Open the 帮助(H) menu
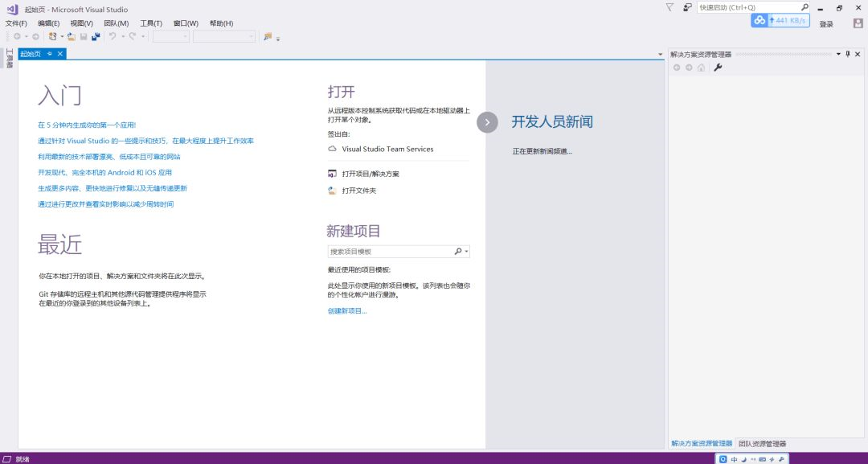The image size is (868, 464). 221,23
